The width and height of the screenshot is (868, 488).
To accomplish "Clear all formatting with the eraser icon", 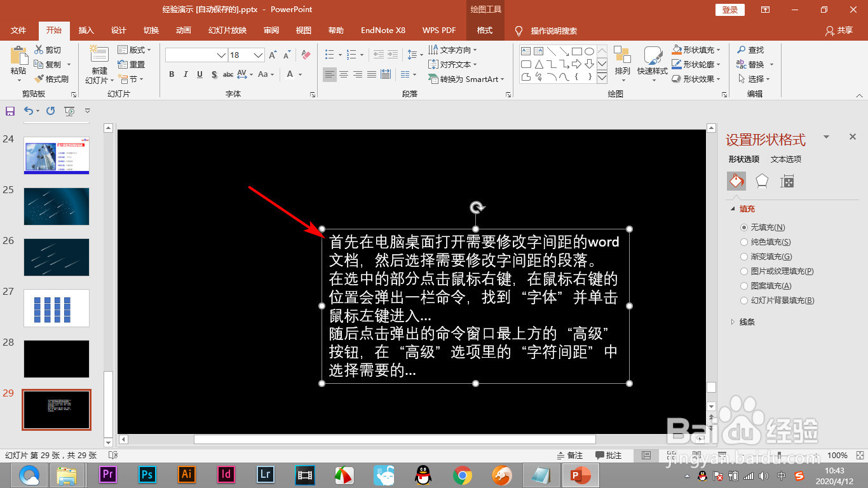I will tap(306, 55).
